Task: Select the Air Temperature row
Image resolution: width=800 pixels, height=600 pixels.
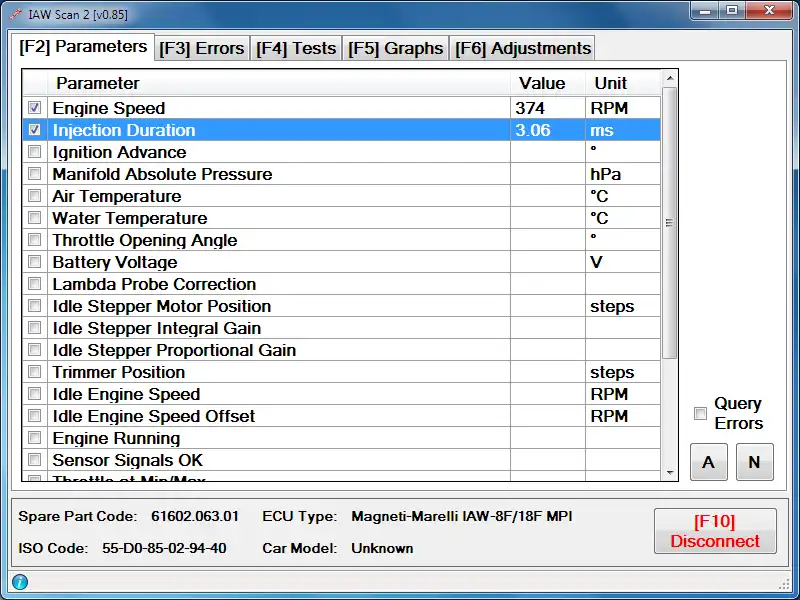Action: (341, 196)
